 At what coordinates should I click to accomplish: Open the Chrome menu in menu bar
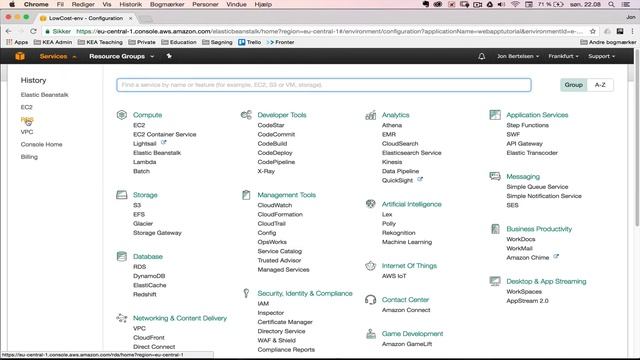[x=36, y=4]
